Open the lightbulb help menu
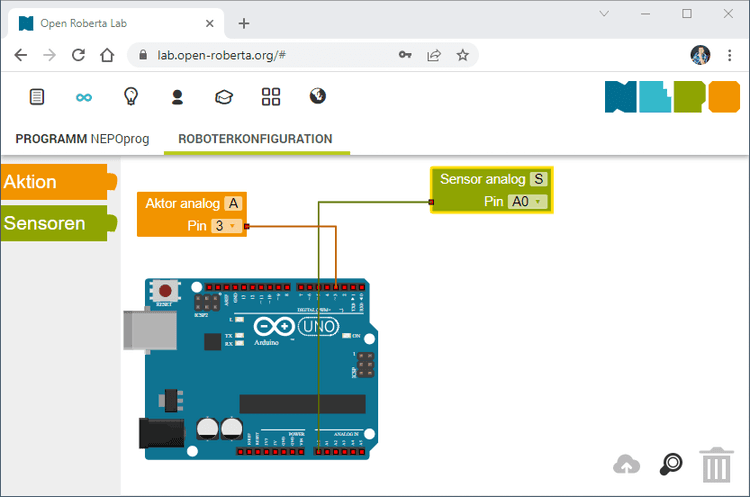 point(130,97)
